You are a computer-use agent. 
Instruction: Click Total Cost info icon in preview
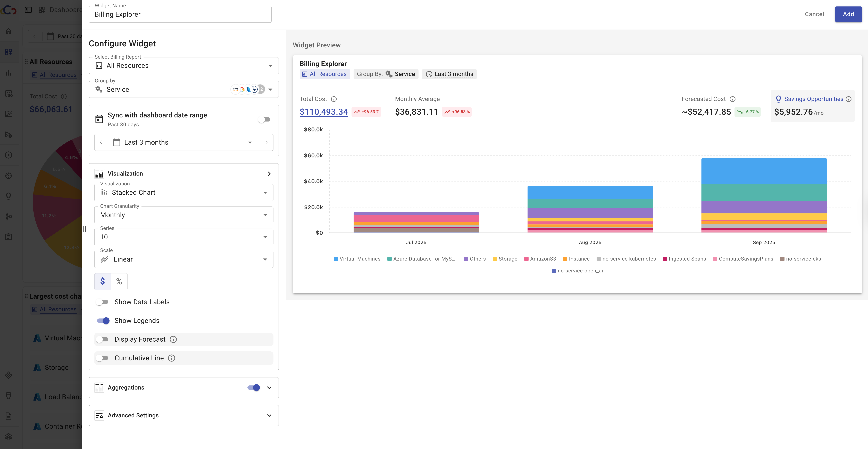(x=334, y=99)
